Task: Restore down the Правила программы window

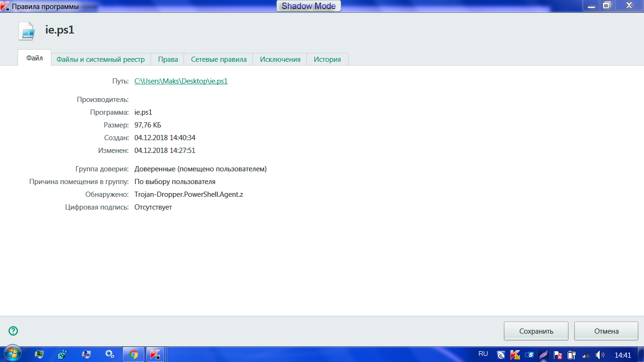Action: tap(607, 5)
